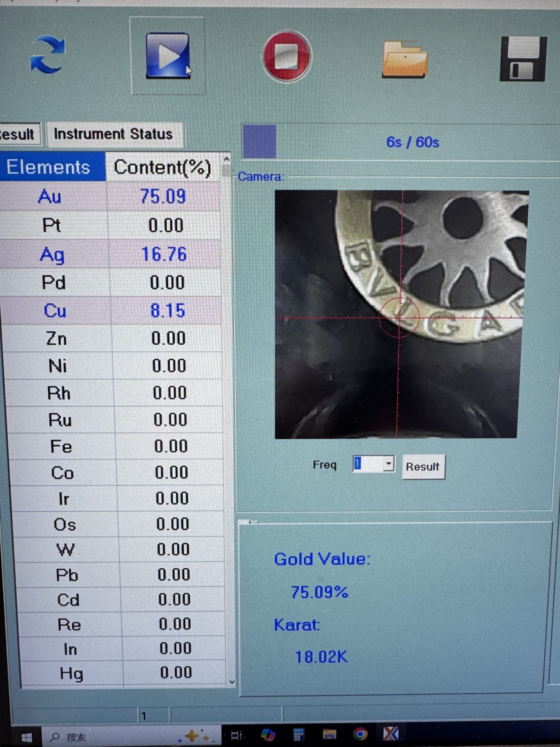Click the status bar cell showing 1
Image resolution: width=560 pixels, height=747 pixels.
(154, 716)
